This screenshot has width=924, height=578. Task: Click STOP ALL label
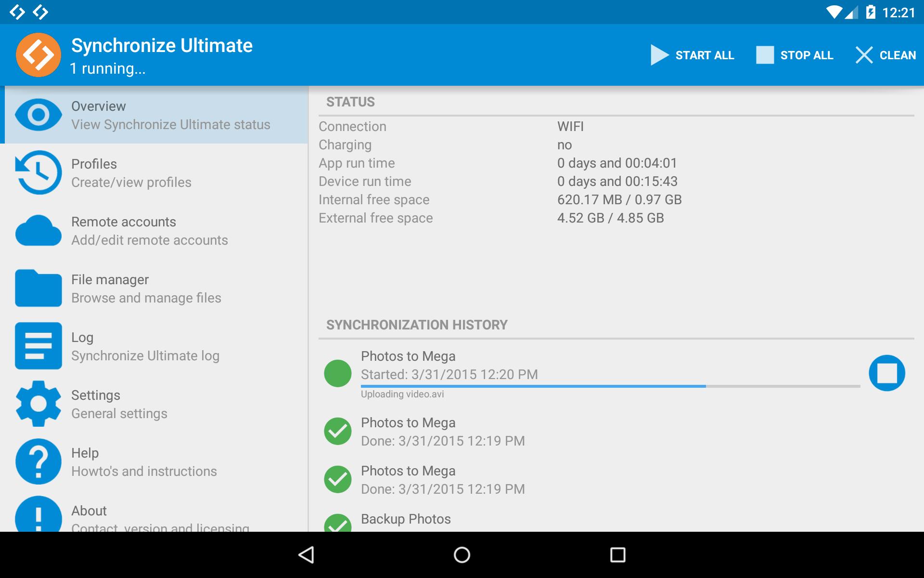pyautogui.click(x=807, y=55)
